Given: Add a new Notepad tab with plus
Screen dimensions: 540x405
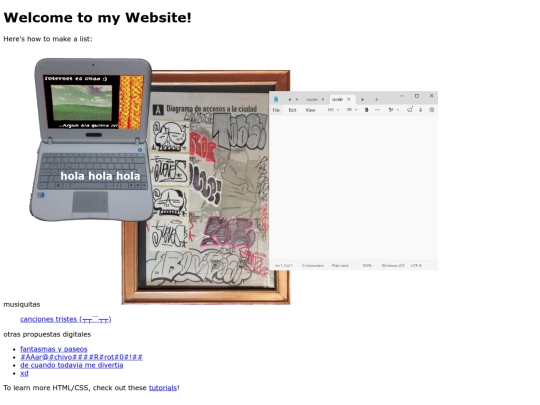Looking at the screenshot, I should point(376,100).
